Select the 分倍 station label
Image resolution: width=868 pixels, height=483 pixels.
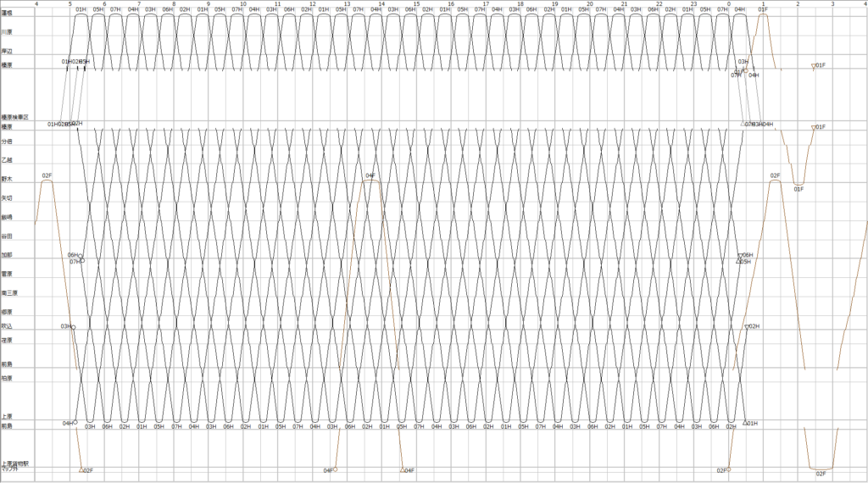pyautogui.click(x=7, y=141)
